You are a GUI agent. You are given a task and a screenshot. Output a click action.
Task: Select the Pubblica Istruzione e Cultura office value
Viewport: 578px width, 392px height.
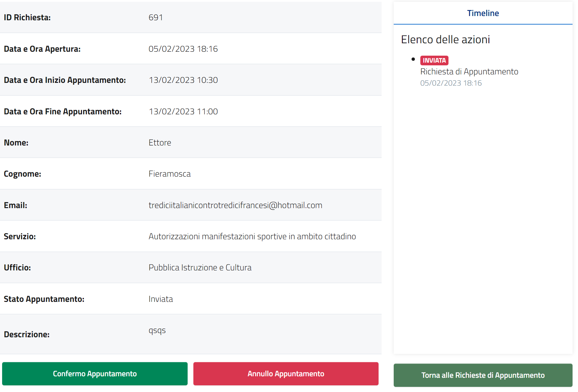[x=200, y=268]
